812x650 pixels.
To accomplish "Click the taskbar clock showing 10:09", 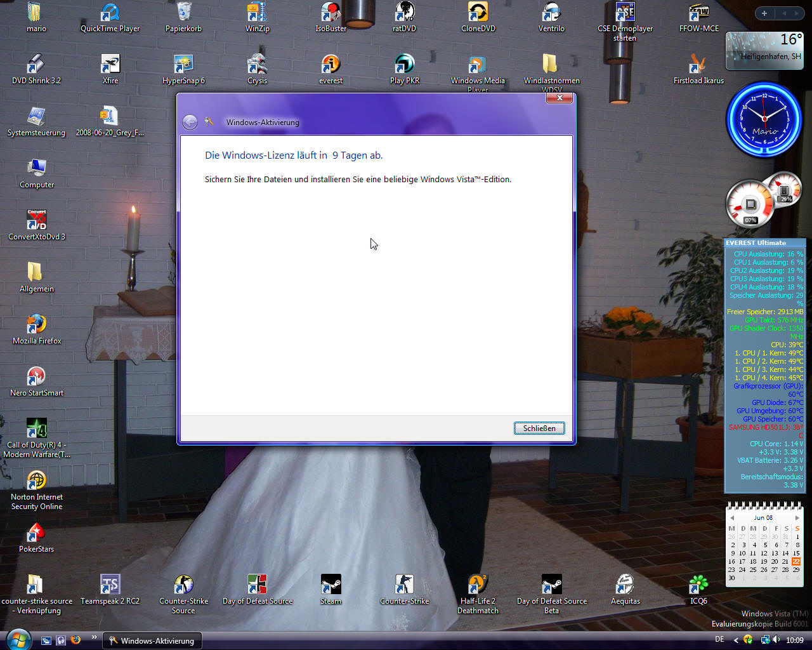I will (x=795, y=640).
